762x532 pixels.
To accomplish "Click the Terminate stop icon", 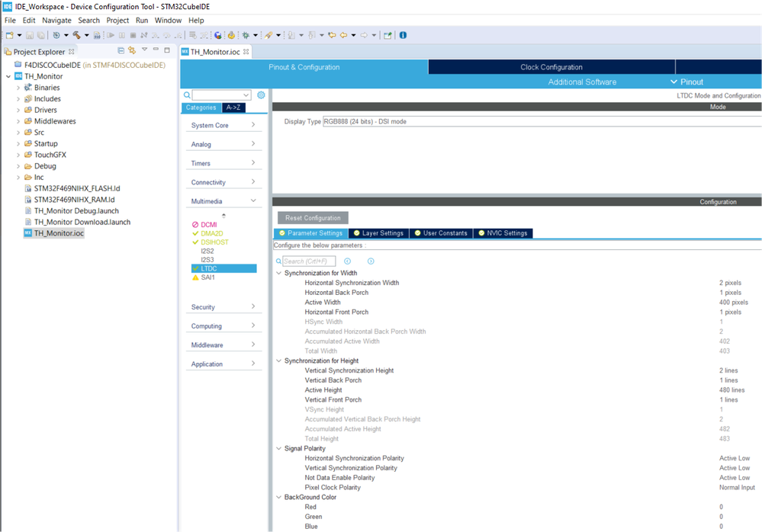I will (133, 35).
